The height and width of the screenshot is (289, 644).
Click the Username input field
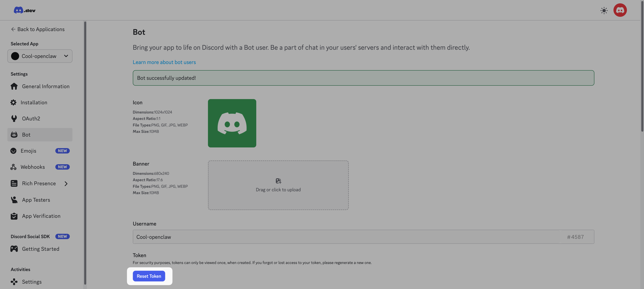pos(300,237)
